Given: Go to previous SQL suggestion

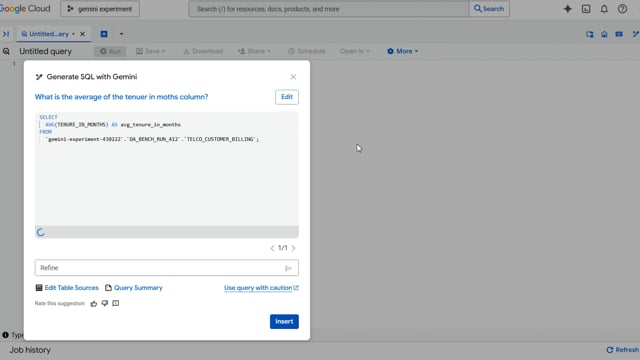Looking at the screenshot, I should [272, 248].
